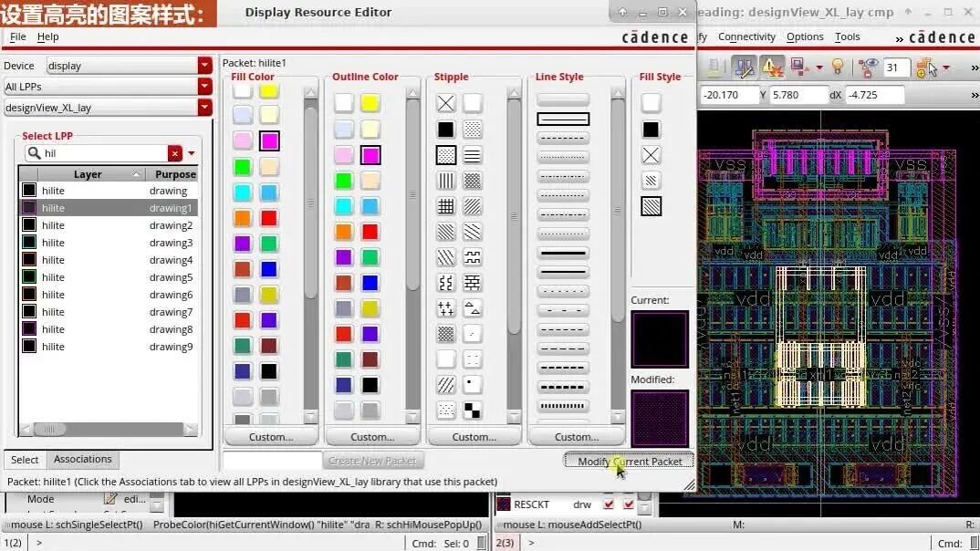
Task: Open the File menu
Action: [17, 36]
